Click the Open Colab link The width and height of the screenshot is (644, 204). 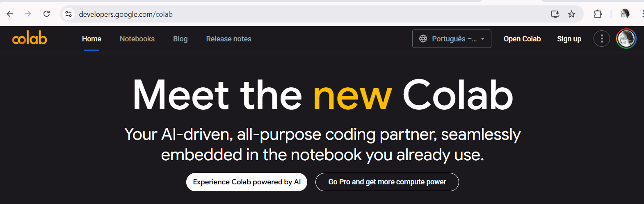tap(522, 39)
